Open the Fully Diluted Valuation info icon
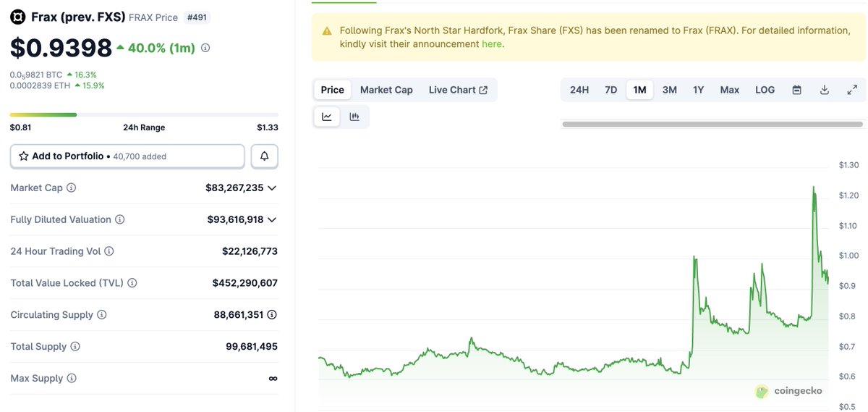The width and height of the screenshot is (868, 412). 120,219
